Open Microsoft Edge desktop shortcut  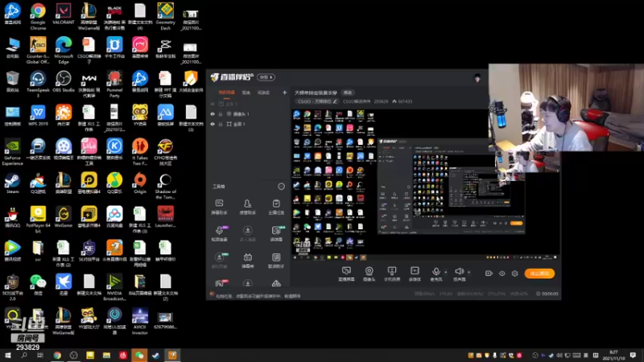(64, 50)
